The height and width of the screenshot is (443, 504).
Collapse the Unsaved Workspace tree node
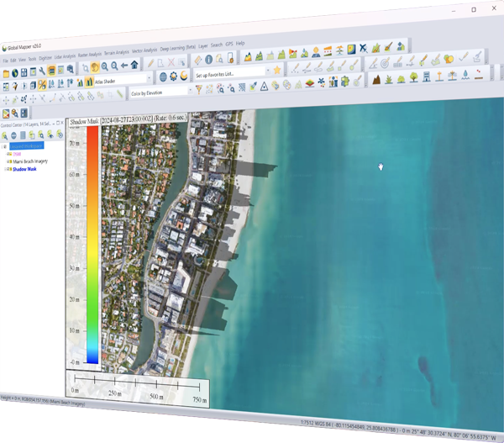click(3, 146)
